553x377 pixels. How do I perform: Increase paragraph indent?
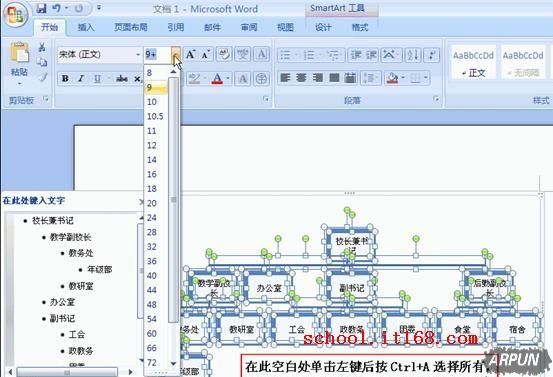tap(371, 55)
